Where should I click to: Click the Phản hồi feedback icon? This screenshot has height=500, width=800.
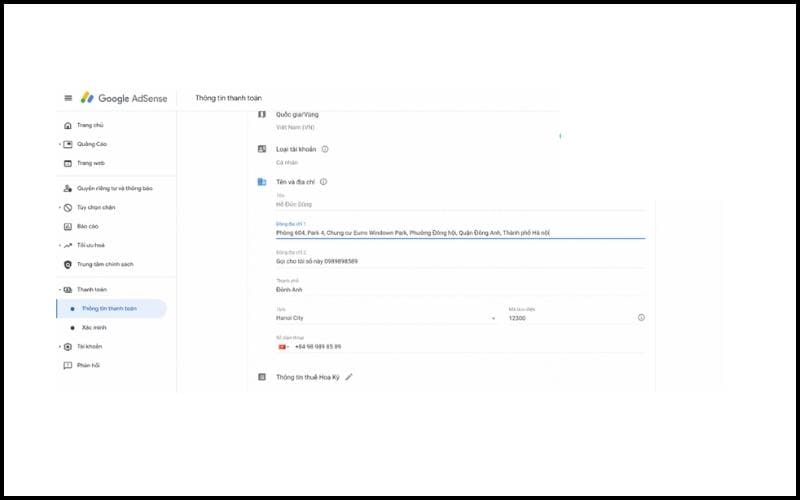(x=67, y=366)
